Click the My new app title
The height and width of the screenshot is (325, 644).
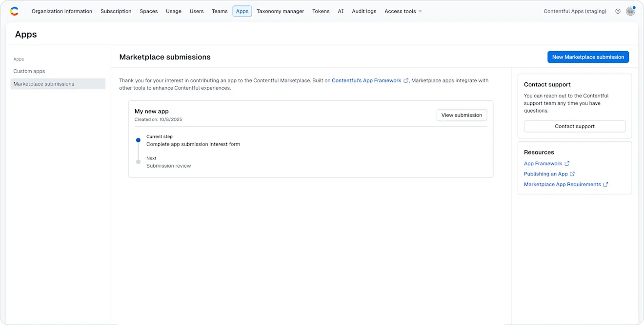tap(152, 112)
